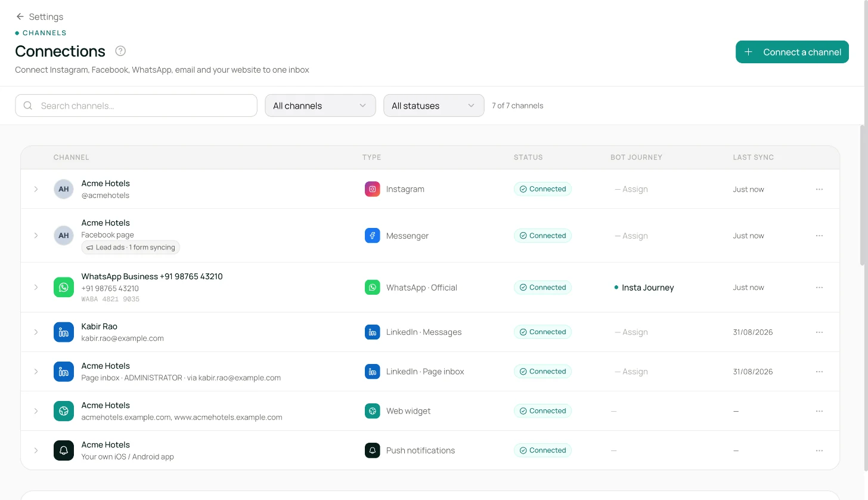Open the Insta Journey bot journey
The width and height of the screenshot is (868, 500).
[644, 287]
